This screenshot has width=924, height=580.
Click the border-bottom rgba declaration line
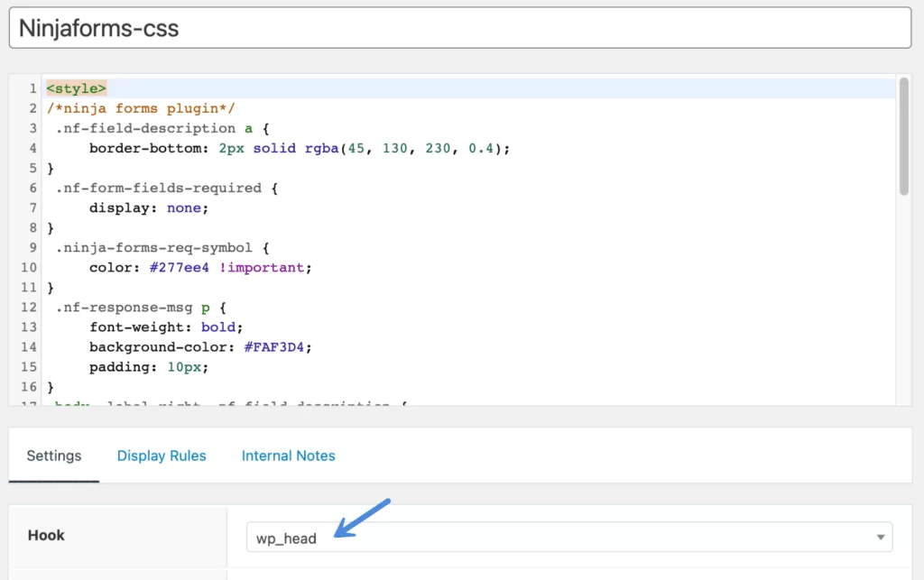tap(300, 149)
